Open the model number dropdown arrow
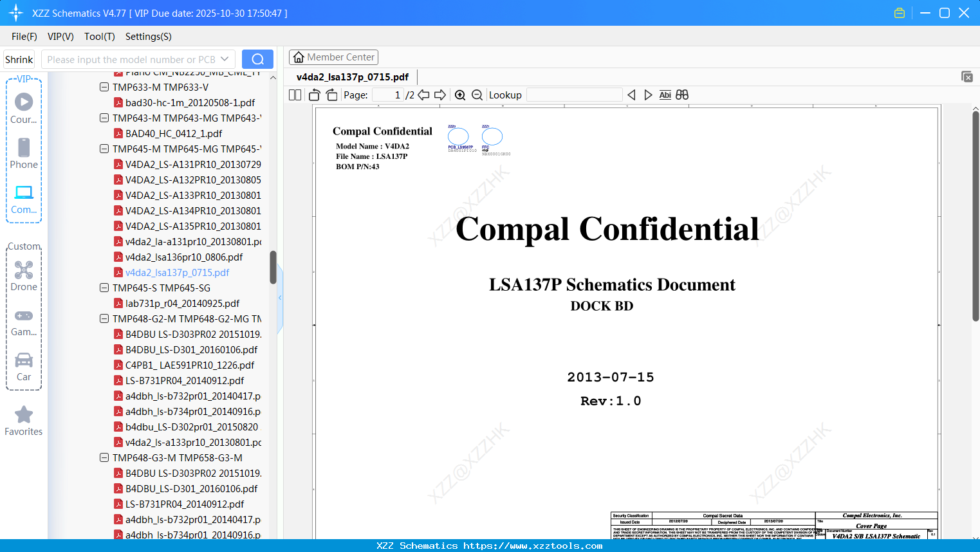Image resolution: width=980 pixels, height=552 pixels. pyautogui.click(x=225, y=59)
